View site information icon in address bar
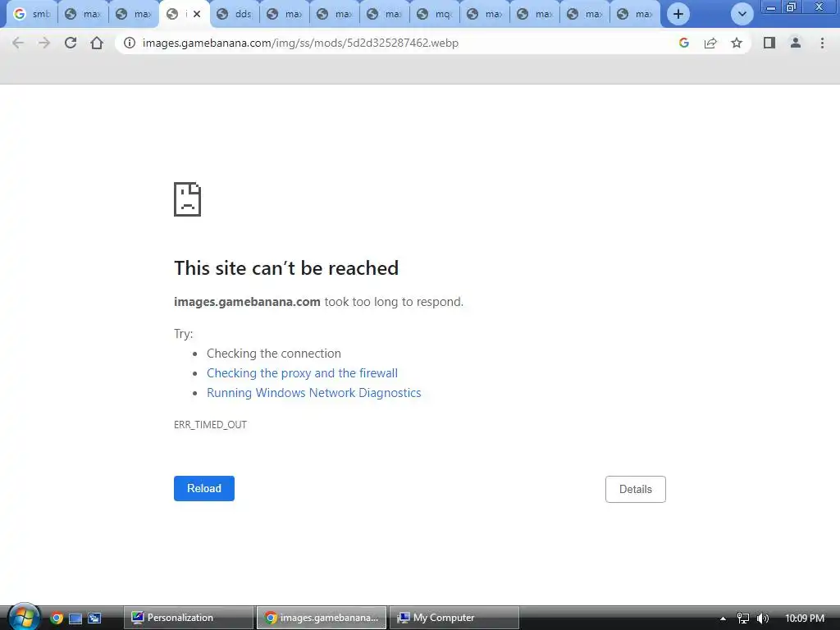 [x=129, y=43]
